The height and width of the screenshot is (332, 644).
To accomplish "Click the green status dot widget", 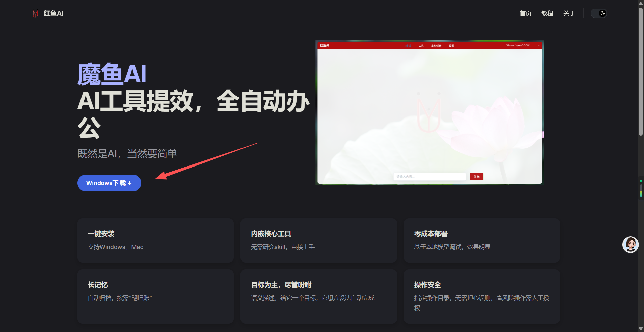I will (x=641, y=181).
